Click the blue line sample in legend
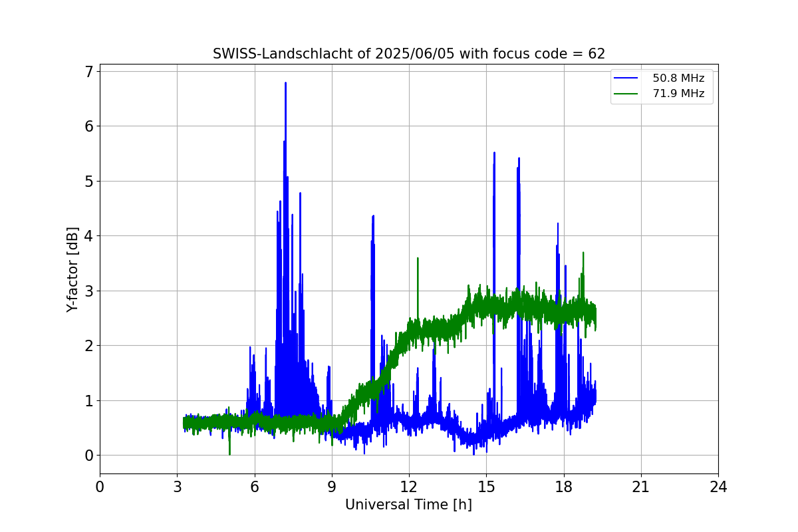 (x=626, y=78)
